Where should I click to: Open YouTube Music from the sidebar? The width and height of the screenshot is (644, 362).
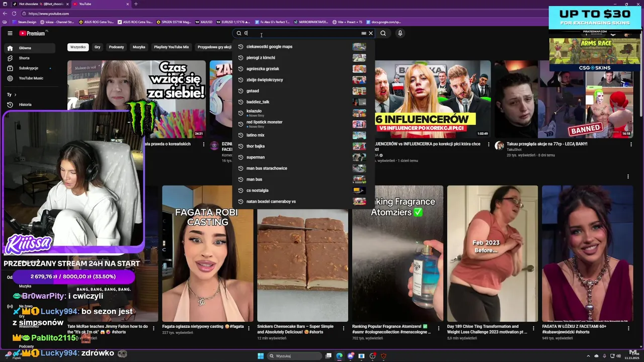click(x=30, y=78)
